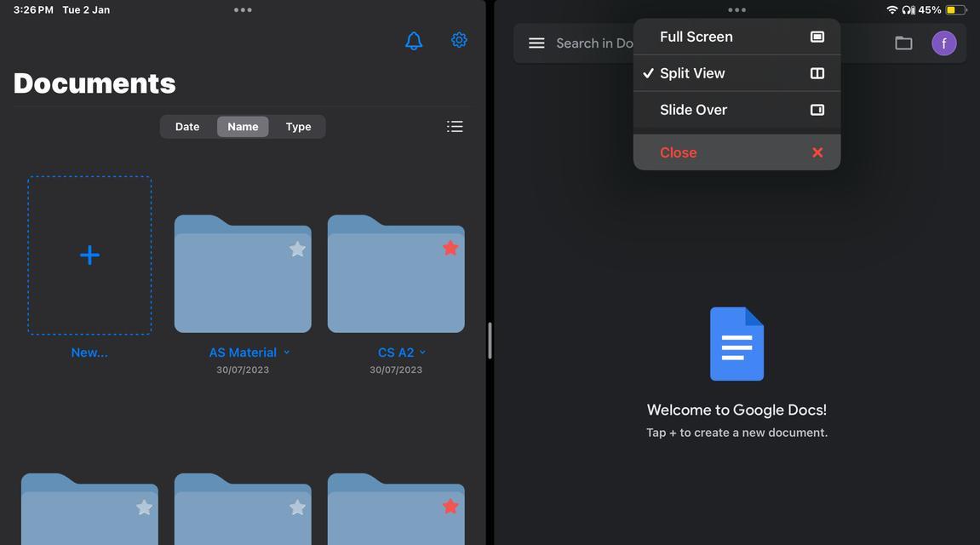Tap 'Tap + to create a new document.' hint
The height and width of the screenshot is (545, 980).
point(736,433)
